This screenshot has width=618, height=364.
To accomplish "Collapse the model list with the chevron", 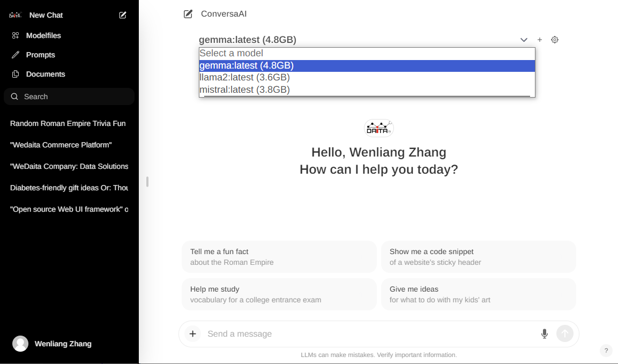I will tap(524, 40).
